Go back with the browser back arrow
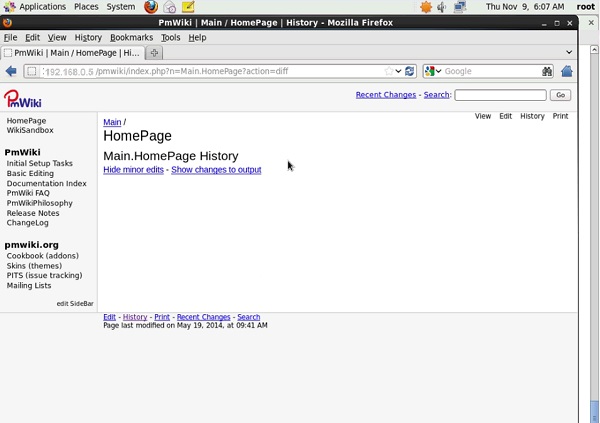Image resolution: width=600 pixels, height=423 pixels. click(11, 71)
